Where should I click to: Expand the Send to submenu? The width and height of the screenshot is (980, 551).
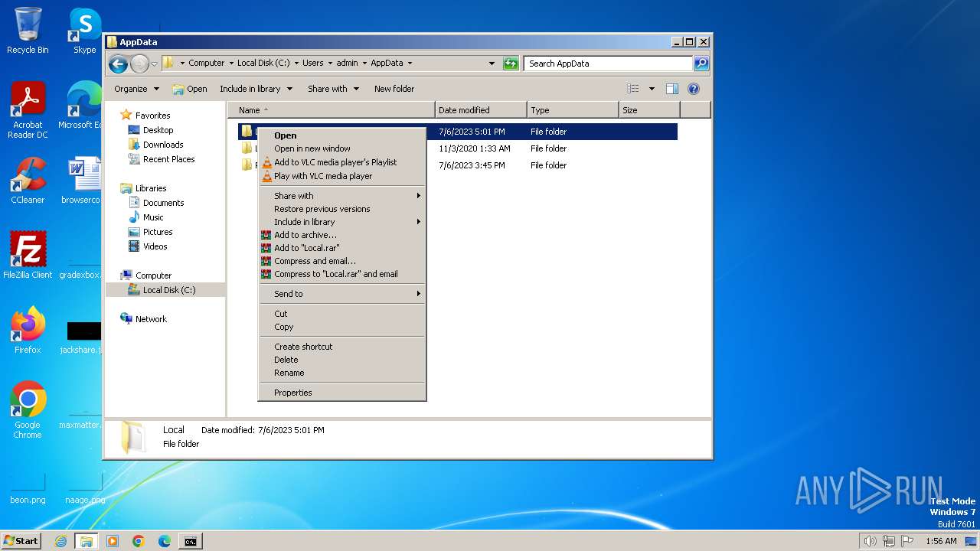[341, 294]
